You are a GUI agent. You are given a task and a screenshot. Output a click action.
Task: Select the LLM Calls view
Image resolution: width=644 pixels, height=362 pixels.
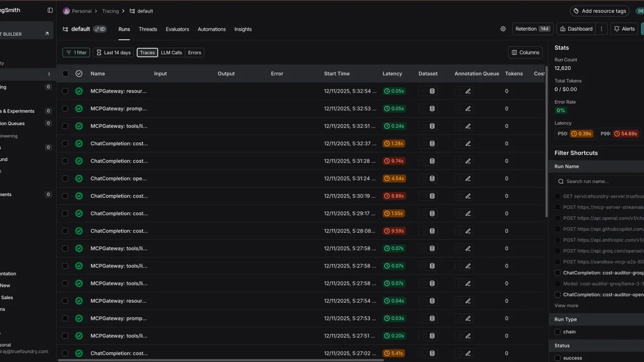(x=172, y=52)
